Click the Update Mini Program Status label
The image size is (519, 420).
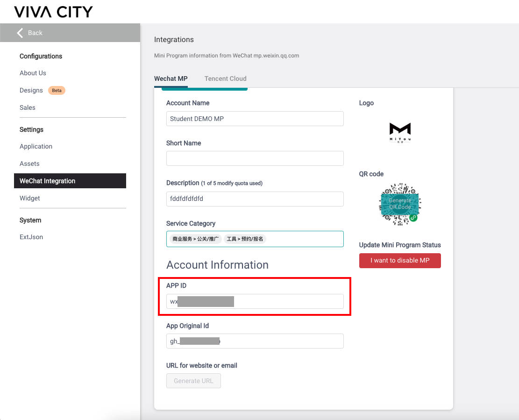pos(400,245)
